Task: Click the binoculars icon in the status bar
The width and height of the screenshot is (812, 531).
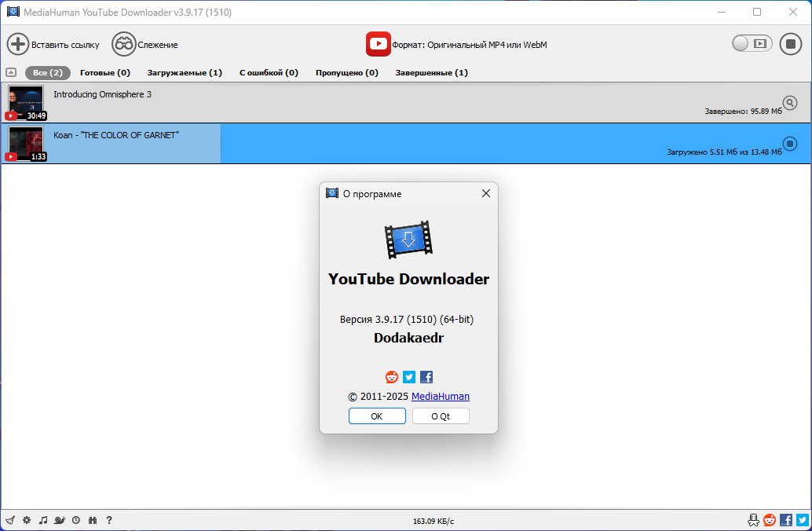Action: click(x=93, y=520)
